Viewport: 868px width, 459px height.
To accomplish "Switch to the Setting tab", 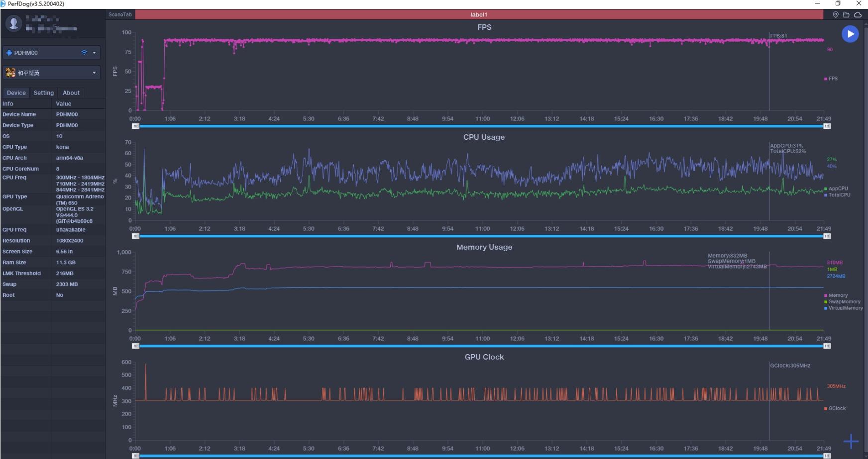I will (44, 93).
